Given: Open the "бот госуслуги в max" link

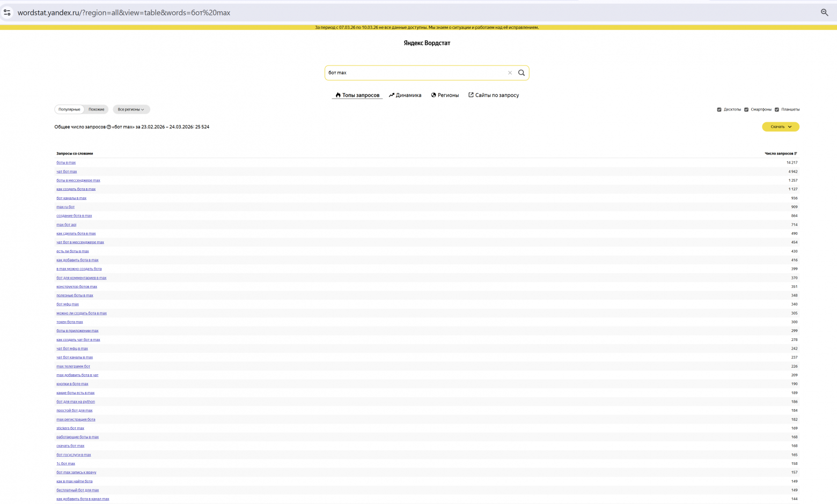Looking at the screenshot, I should (74, 455).
